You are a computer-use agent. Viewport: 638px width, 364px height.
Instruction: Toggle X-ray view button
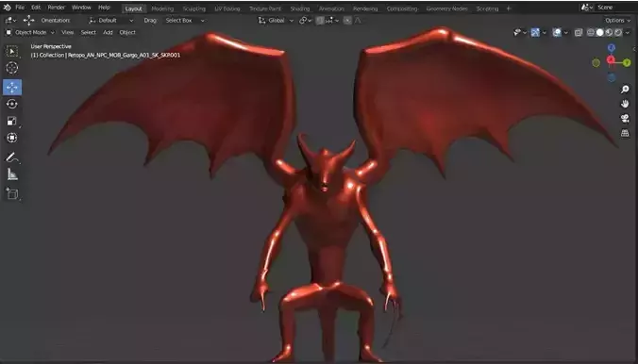pos(579,33)
